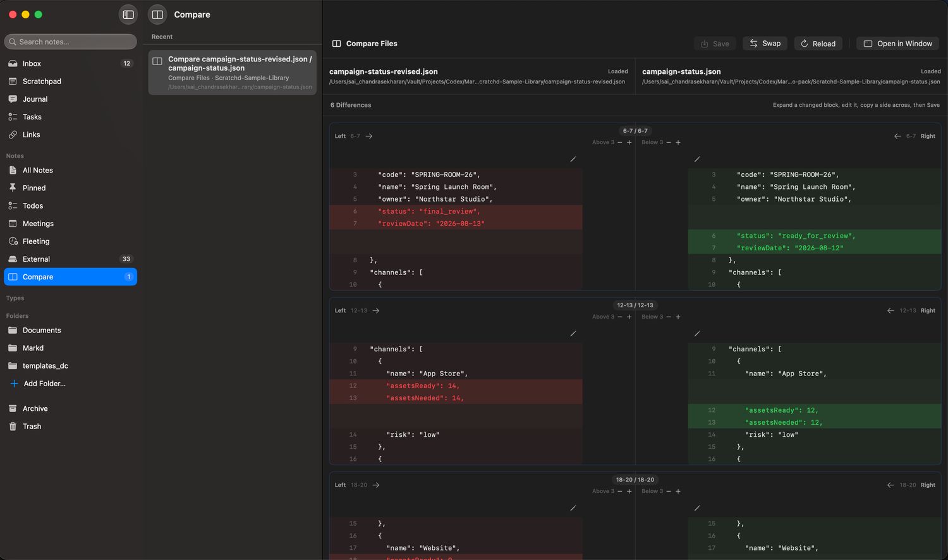
Task: Open the Markd folder
Action: pyautogui.click(x=70, y=348)
